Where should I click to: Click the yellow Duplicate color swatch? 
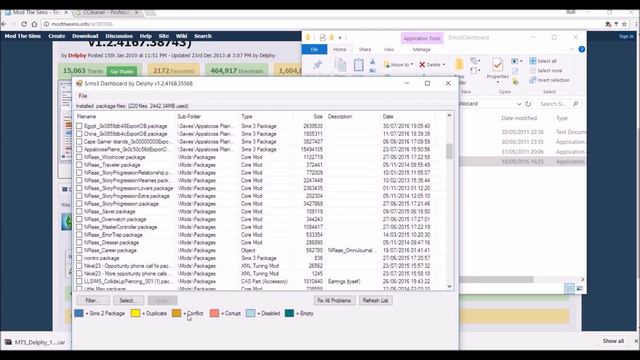[136, 313]
